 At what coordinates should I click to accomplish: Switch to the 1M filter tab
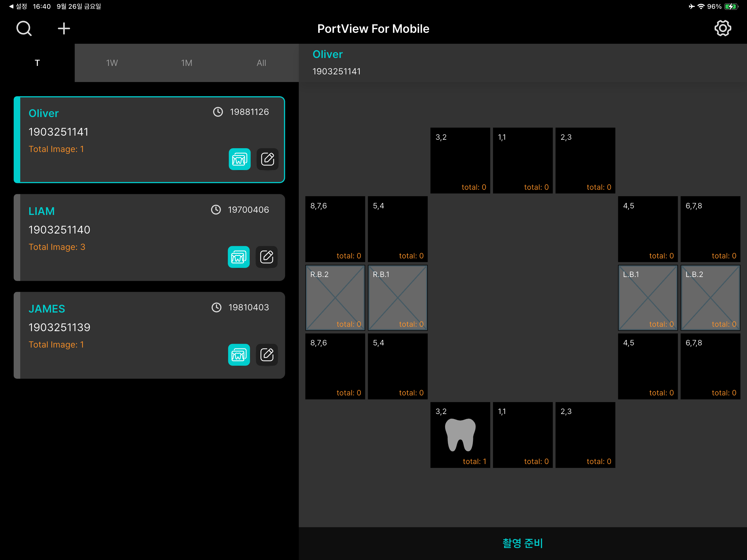click(x=186, y=63)
